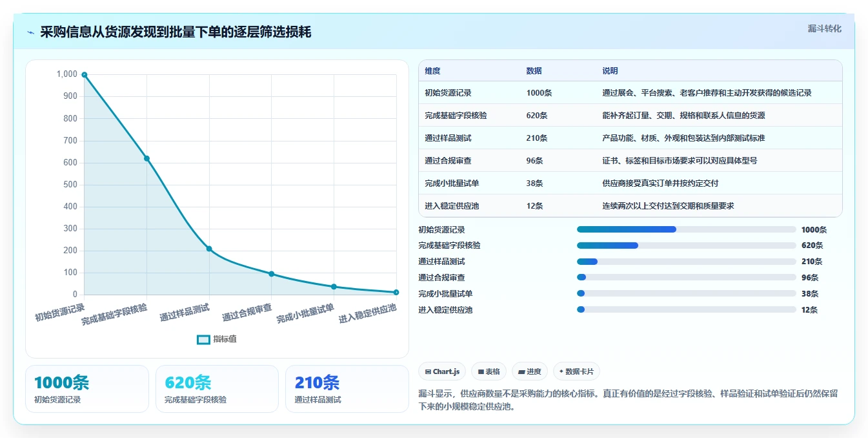This screenshot has width=868, height=438.
Task: Click the 96条 value in the table
Action: 534,161
